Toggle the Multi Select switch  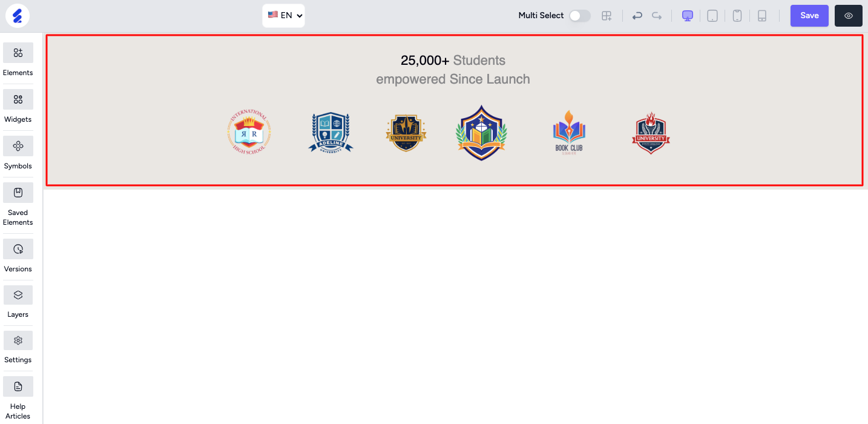580,16
